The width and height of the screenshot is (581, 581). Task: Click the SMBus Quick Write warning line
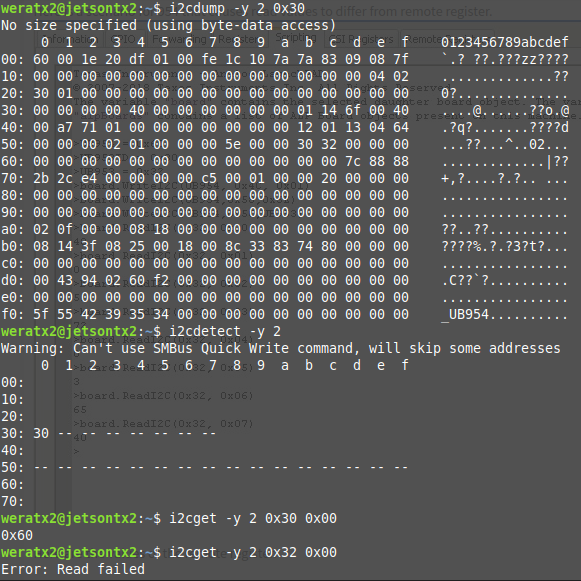pyautogui.click(x=280, y=348)
